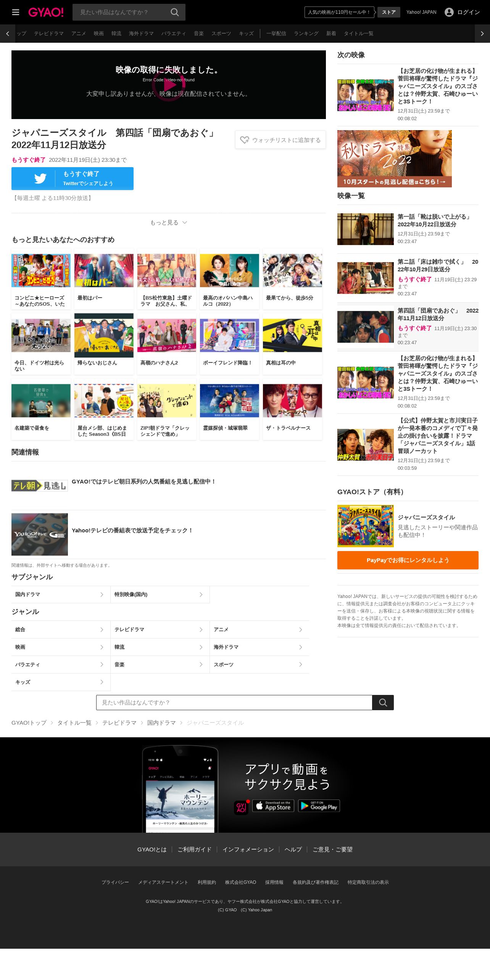Screen dimensions: 490x980
Task: Click the Twitter bird share icon
Action: (x=40, y=179)
